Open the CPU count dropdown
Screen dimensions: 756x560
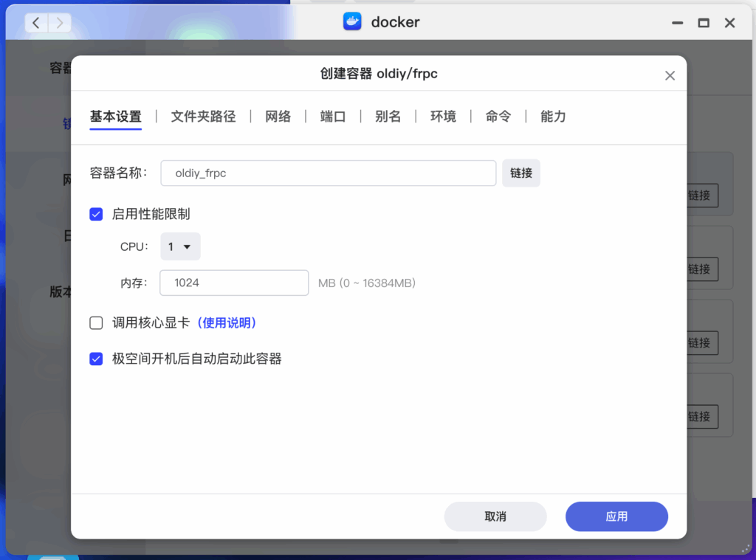pyautogui.click(x=180, y=247)
